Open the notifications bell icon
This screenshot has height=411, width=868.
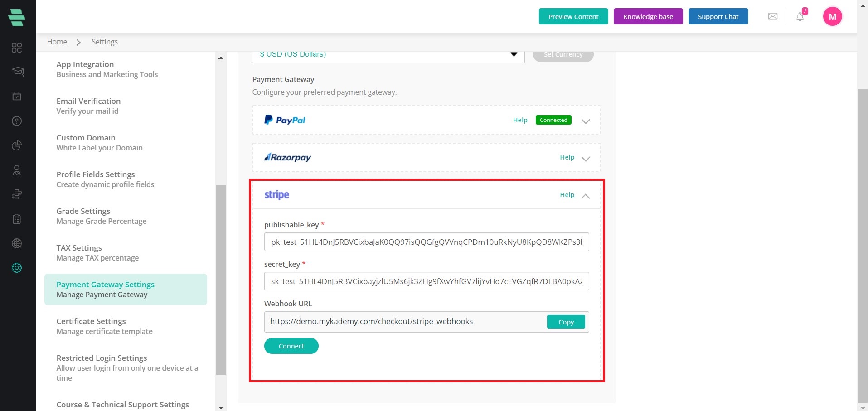[800, 17]
